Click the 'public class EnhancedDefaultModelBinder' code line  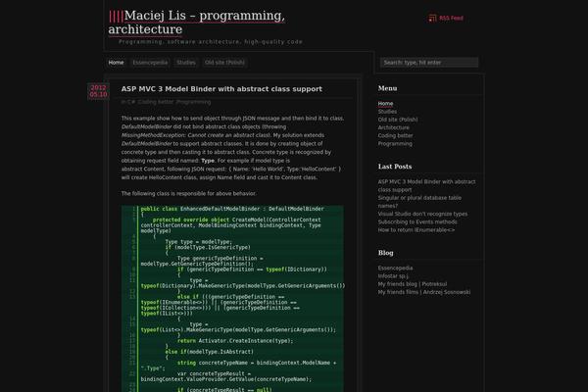coord(232,209)
